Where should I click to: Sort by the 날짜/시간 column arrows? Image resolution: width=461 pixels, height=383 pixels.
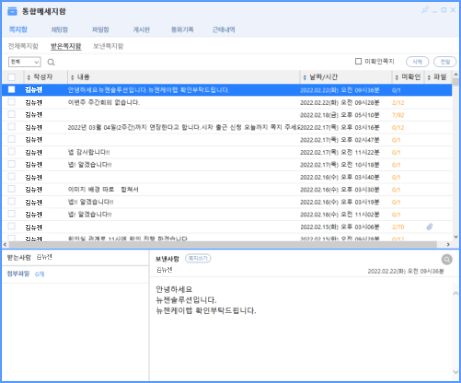coord(304,77)
